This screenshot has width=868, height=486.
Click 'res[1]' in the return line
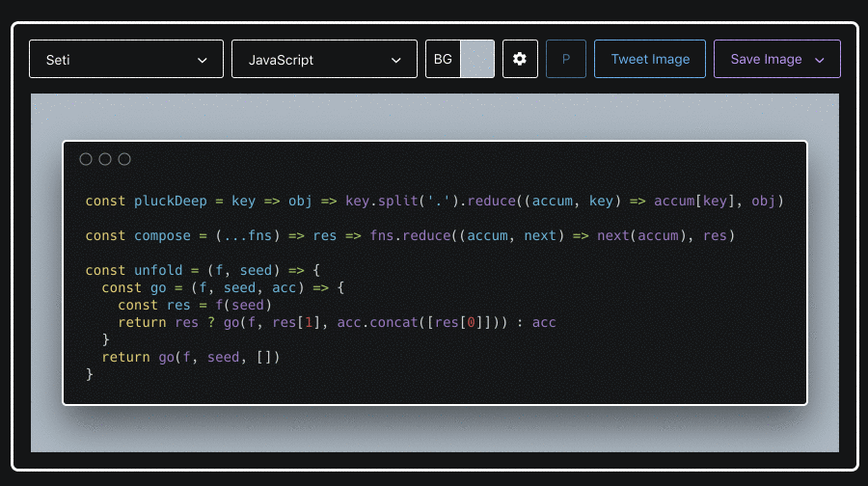pyautogui.click(x=296, y=322)
